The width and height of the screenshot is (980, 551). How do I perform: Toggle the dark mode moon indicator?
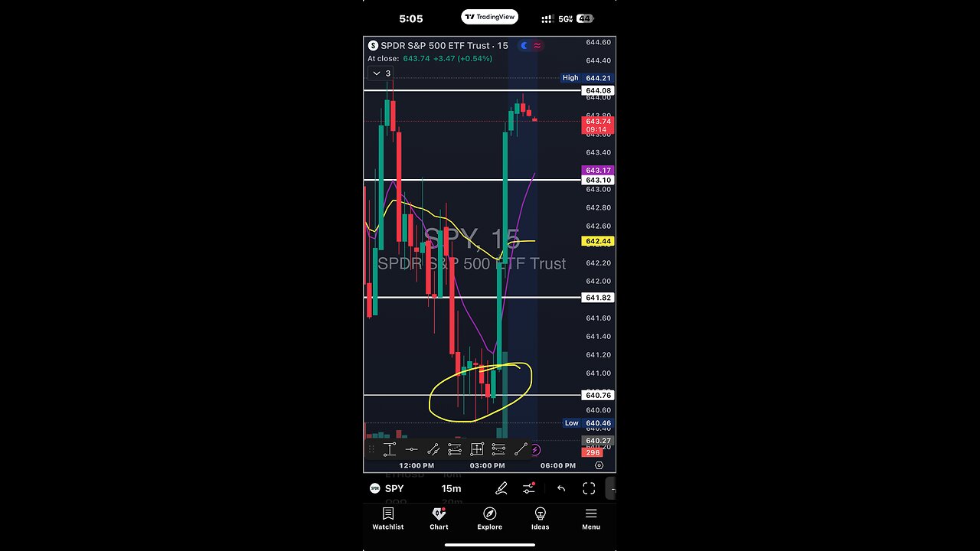(x=524, y=46)
